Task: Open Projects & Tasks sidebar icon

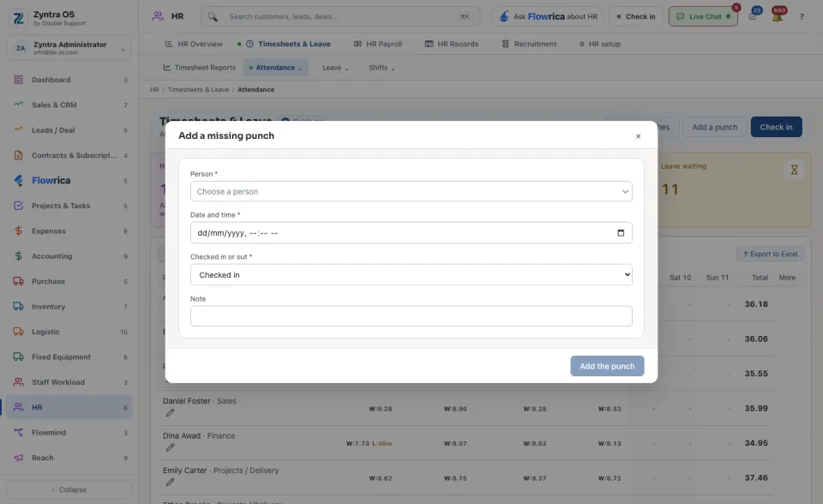Action: pos(18,206)
